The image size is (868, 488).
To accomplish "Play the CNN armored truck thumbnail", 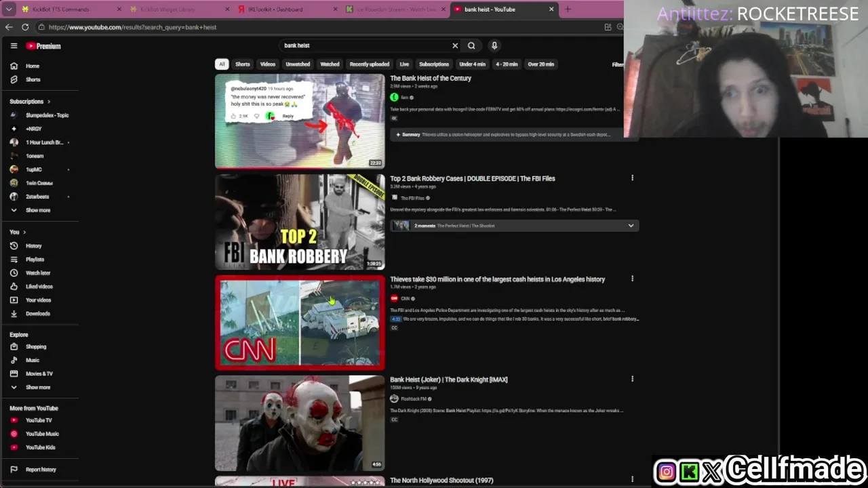I will point(300,323).
